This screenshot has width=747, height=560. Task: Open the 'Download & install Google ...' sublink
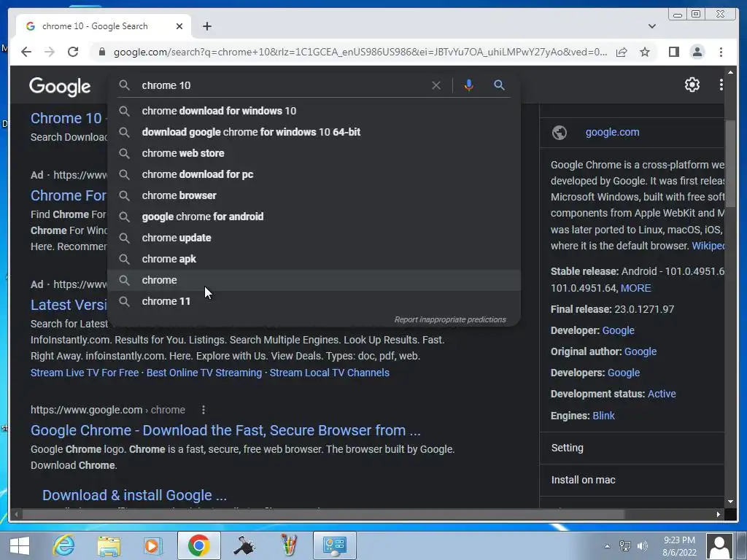[x=134, y=495]
